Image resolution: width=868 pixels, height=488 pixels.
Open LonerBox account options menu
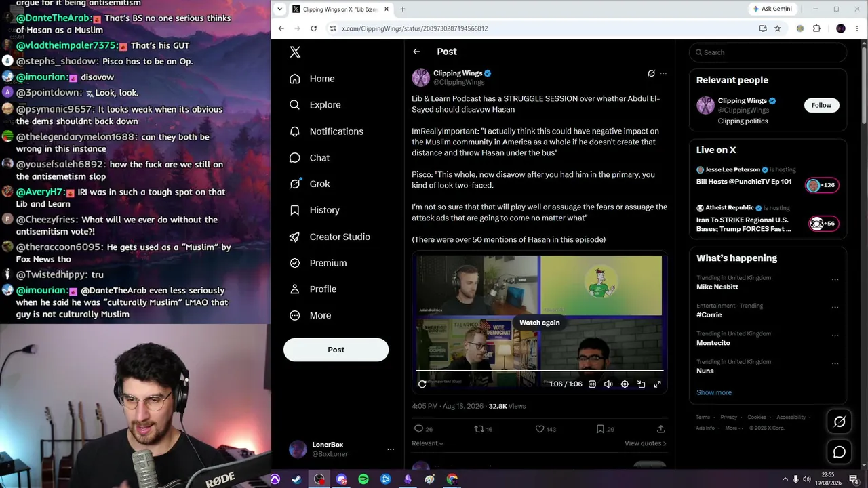391,449
